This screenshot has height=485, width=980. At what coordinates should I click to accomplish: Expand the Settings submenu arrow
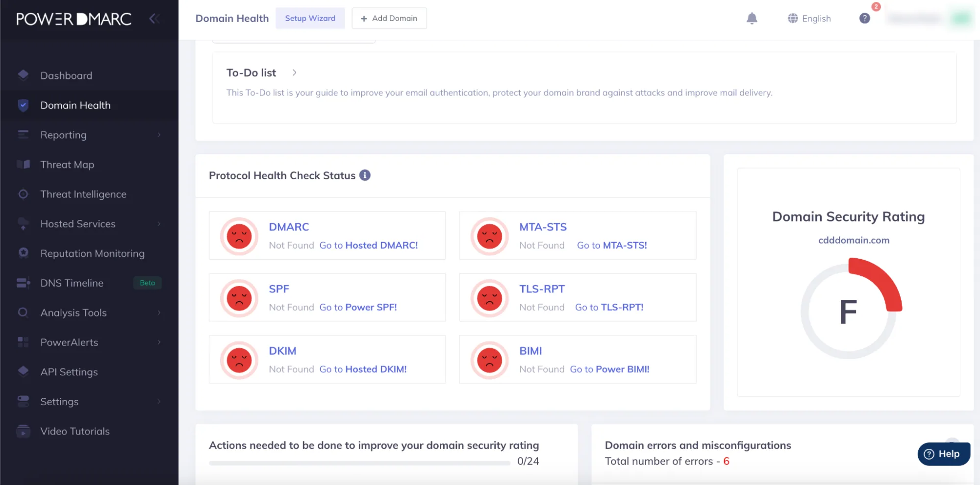click(x=159, y=402)
